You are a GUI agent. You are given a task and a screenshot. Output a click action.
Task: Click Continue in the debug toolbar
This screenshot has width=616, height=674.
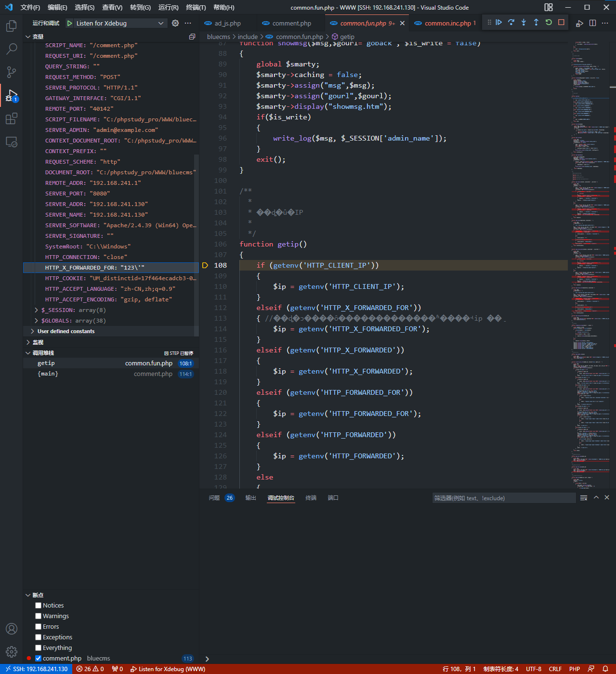(499, 22)
